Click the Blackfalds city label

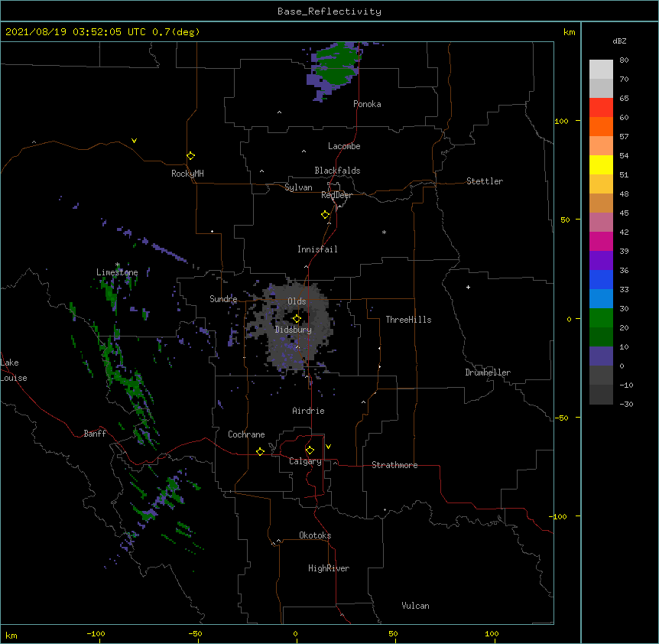337,171
